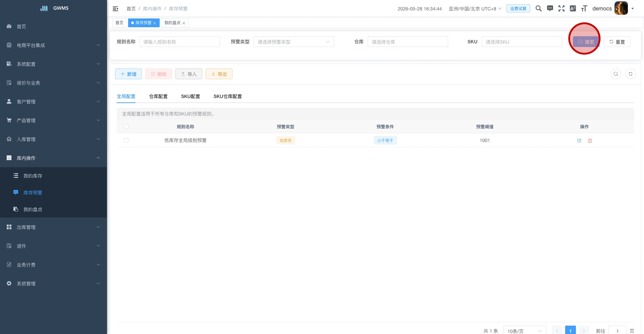Screen dimensions: 644x334
Task: Click the 导出 button
Action: click(x=219, y=74)
